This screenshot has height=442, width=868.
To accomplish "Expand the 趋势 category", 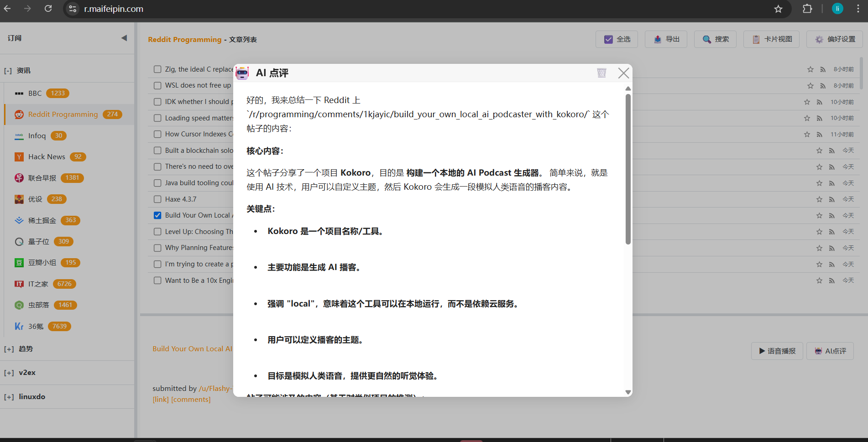I will coord(9,349).
